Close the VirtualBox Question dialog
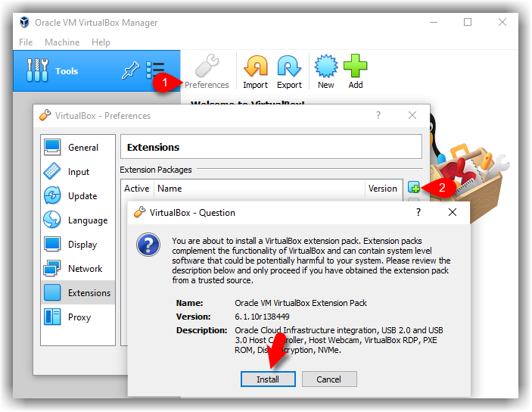 (453, 213)
